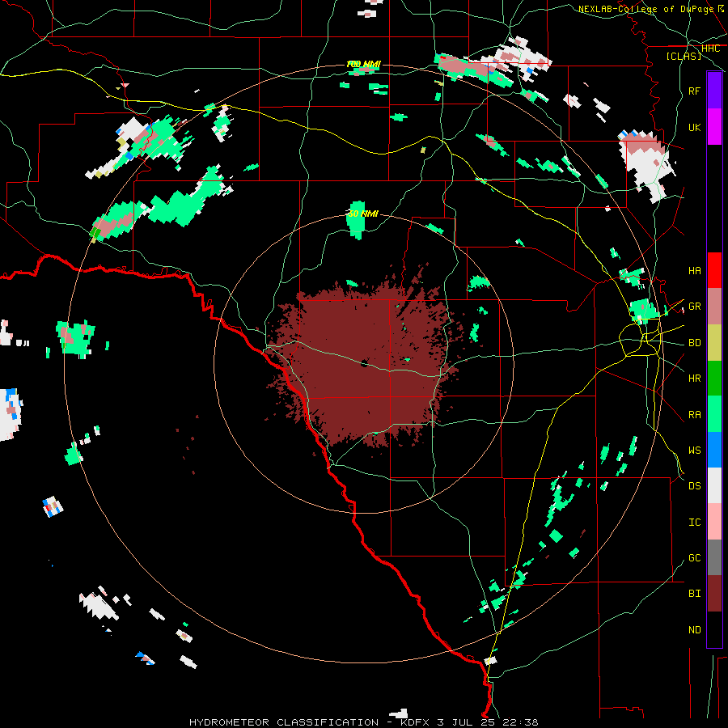Click the GC gray legend swatch

click(x=714, y=557)
